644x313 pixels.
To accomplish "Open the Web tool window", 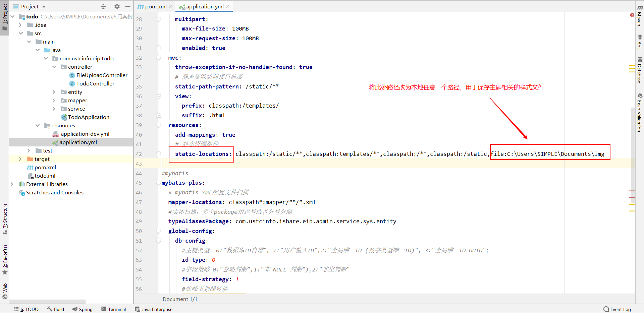I will pos(5,291).
